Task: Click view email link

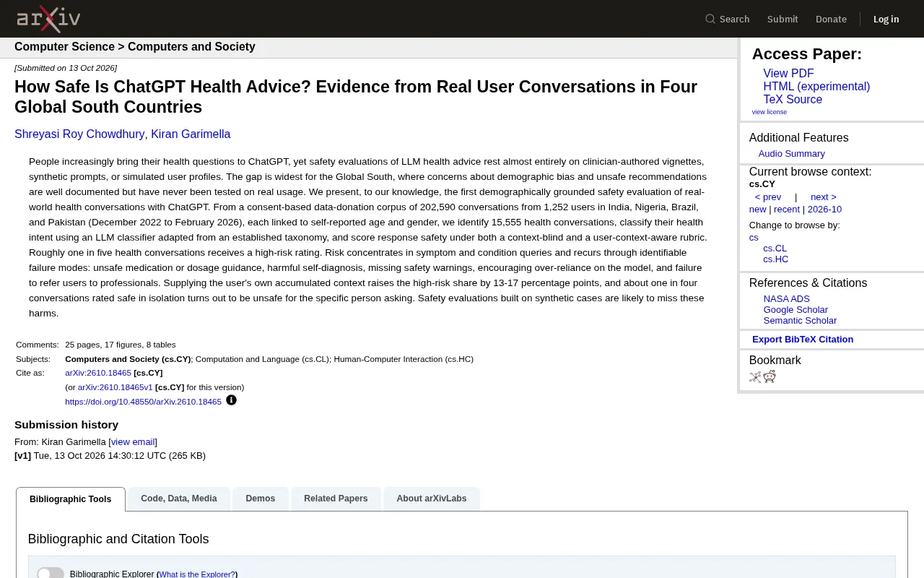Action: pyautogui.click(x=133, y=442)
